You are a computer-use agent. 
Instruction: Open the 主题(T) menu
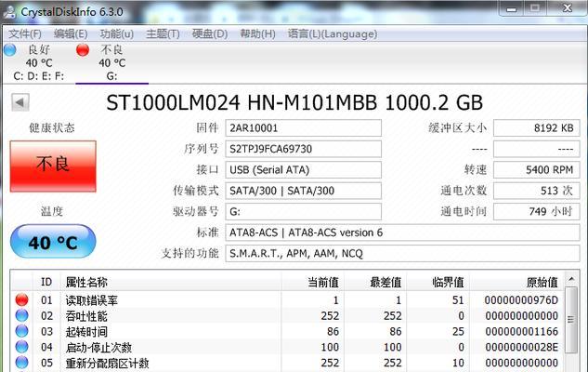coord(163,34)
